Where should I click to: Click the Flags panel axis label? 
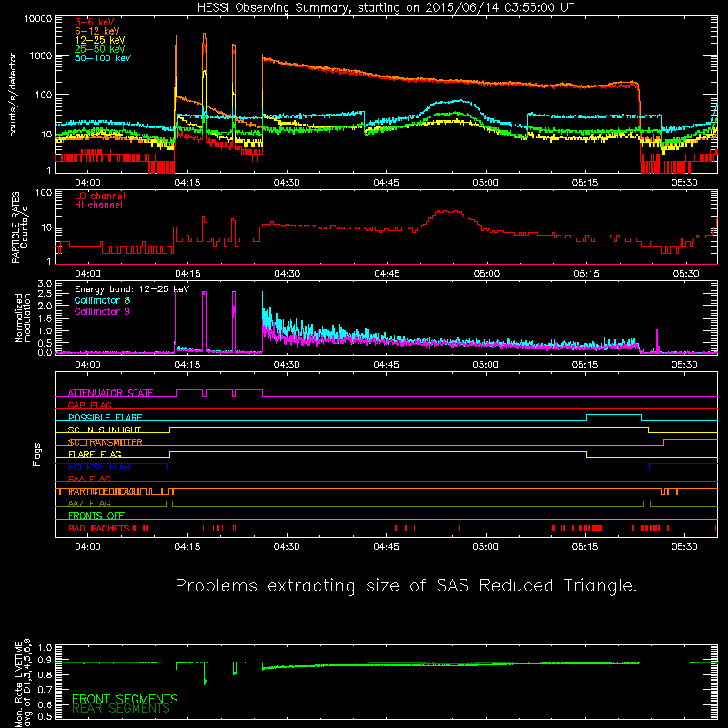36,454
